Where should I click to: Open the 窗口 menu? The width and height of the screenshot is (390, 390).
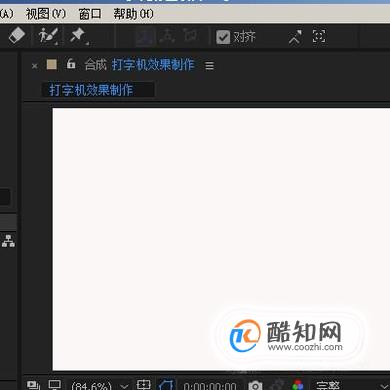click(90, 14)
